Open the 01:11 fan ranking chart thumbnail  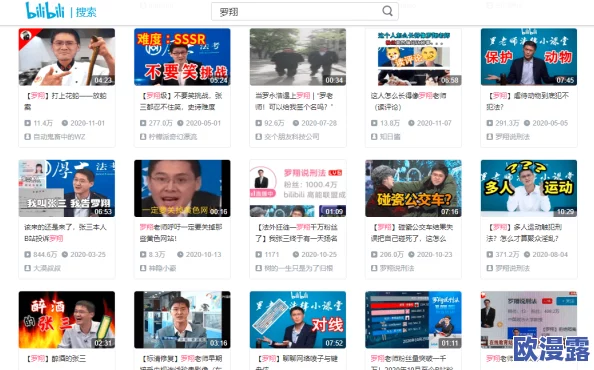[x=413, y=320]
